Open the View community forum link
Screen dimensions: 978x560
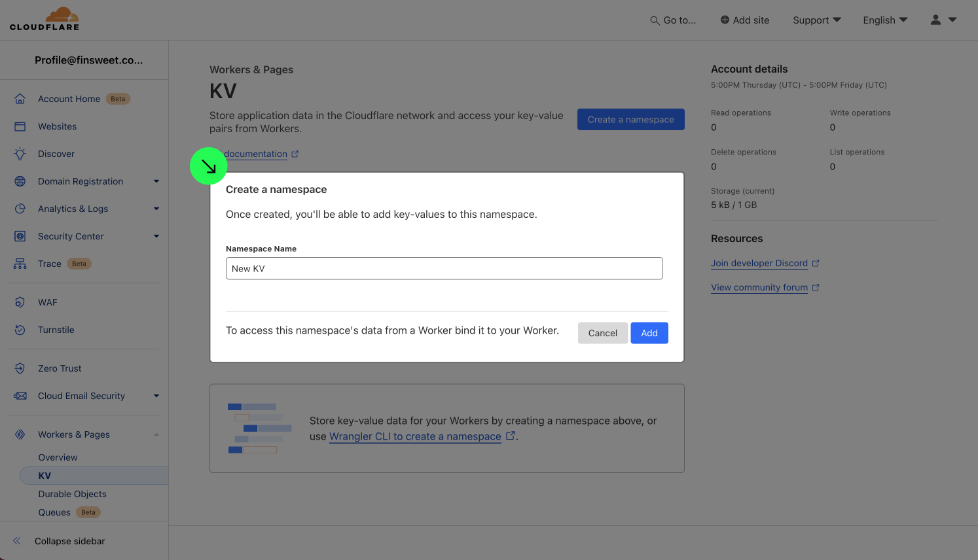(759, 287)
